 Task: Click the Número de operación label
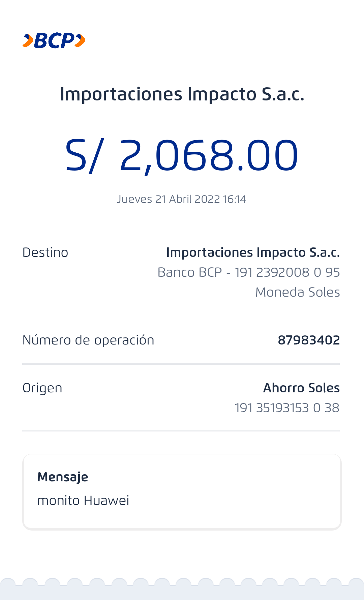88,340
